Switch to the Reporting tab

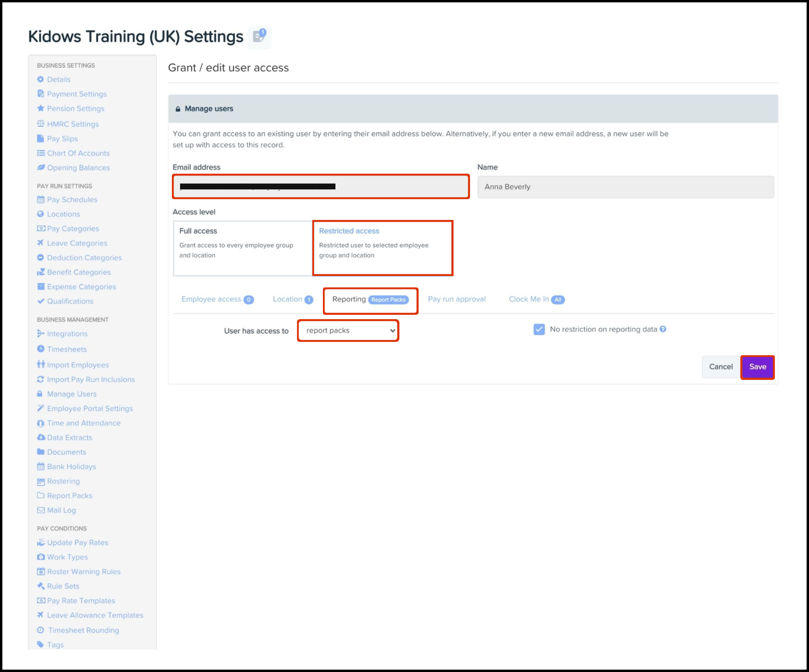click(370, 300)
